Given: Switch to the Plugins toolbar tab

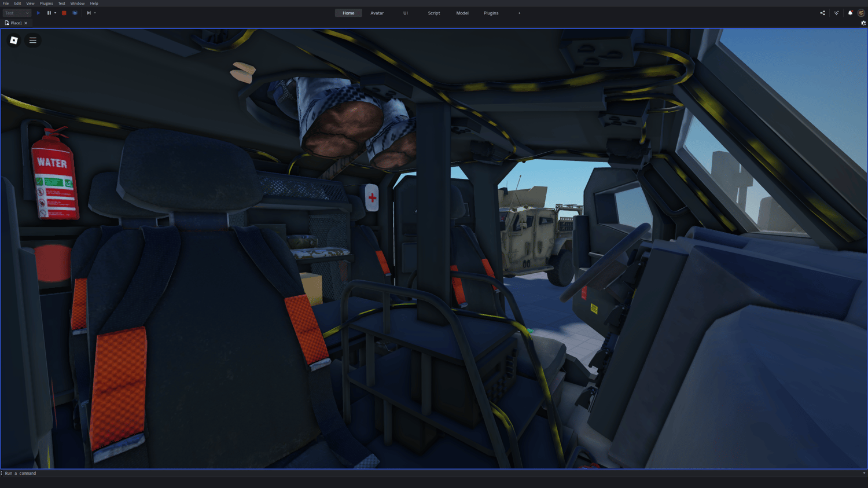Looking at the screenshot, I should pos(491,13).
